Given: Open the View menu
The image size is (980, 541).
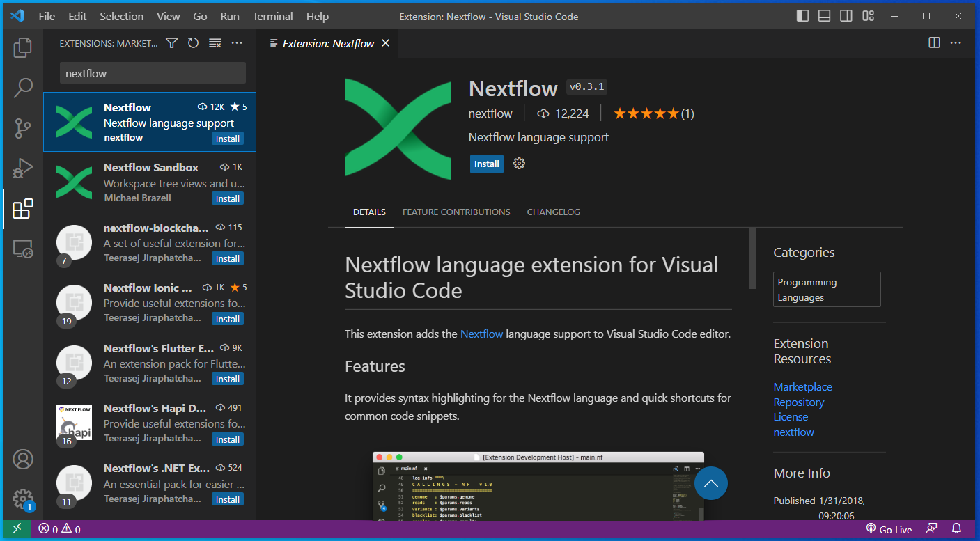Looking at the screenshot, I should point(168,16).
